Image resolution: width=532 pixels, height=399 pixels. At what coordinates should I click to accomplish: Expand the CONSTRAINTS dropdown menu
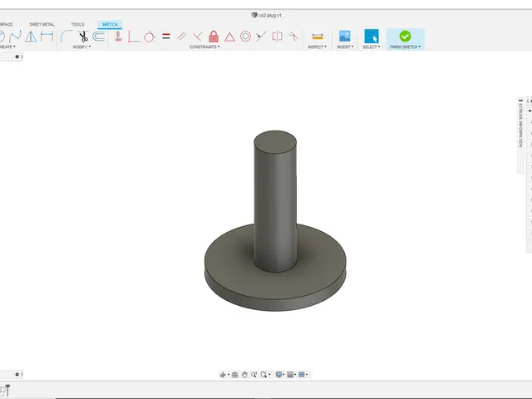(204, 47)
